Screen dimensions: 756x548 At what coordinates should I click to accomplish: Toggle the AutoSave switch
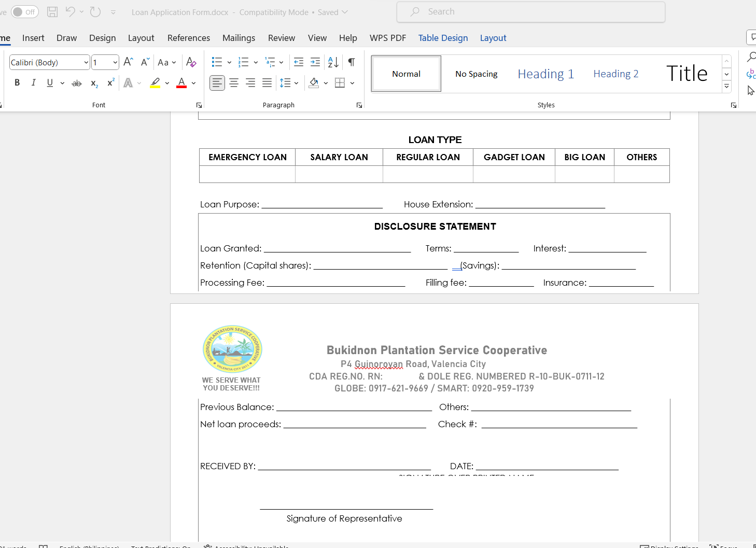(x=24, y=12)
